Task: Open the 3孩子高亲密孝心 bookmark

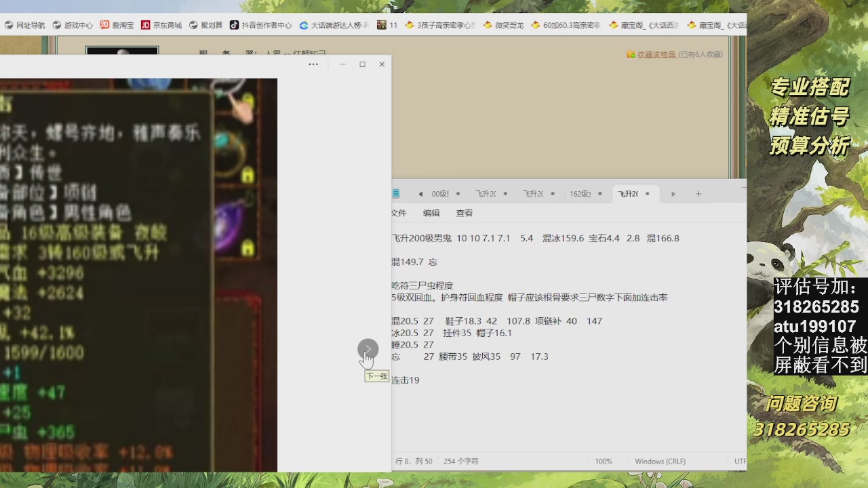Action: tap(440, 25)
